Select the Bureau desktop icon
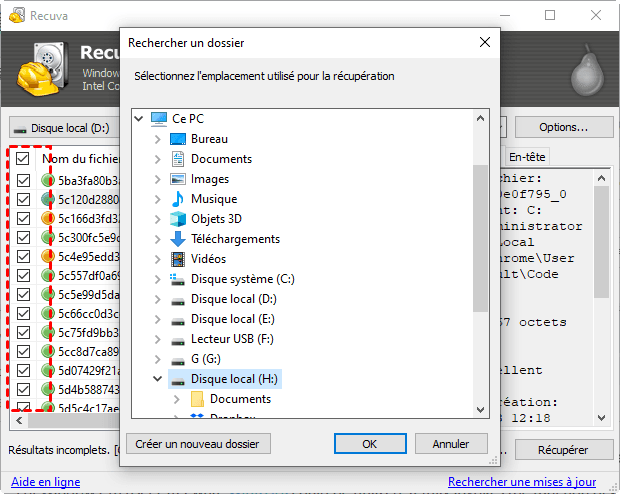Viewport: 620px width, 494px height. point(178,139)
